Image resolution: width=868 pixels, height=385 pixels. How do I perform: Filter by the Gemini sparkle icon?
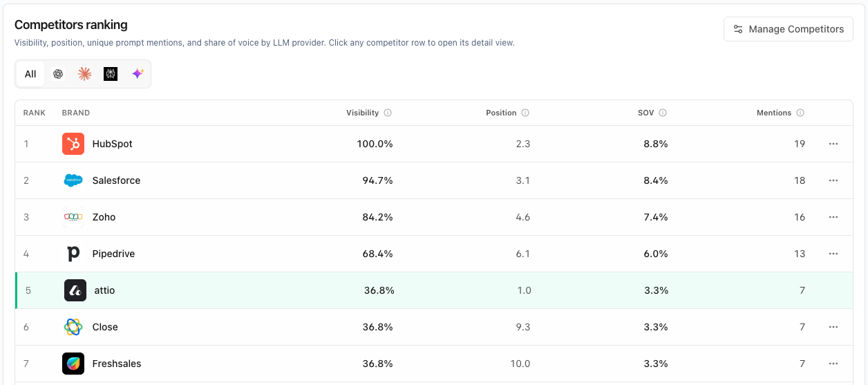(x=138, y=74)
